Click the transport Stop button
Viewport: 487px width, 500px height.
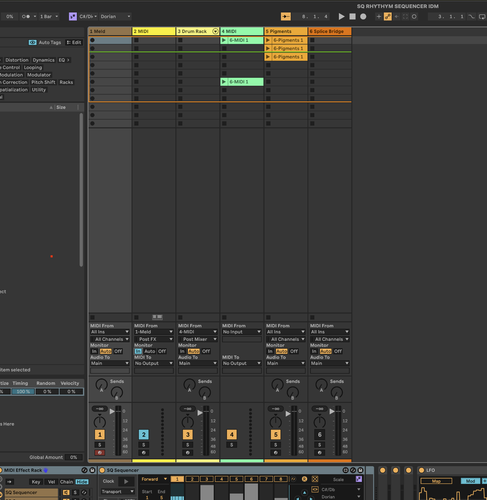click(352, 16)
